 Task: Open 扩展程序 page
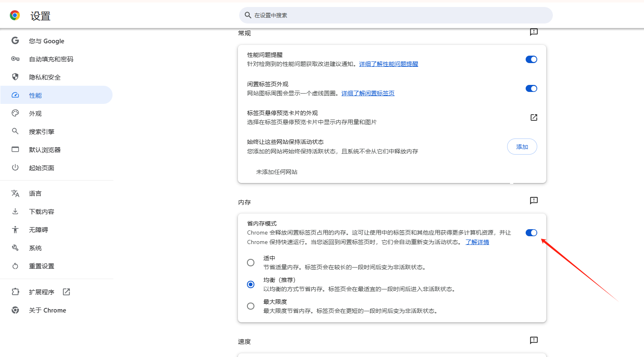click(56, 292)
